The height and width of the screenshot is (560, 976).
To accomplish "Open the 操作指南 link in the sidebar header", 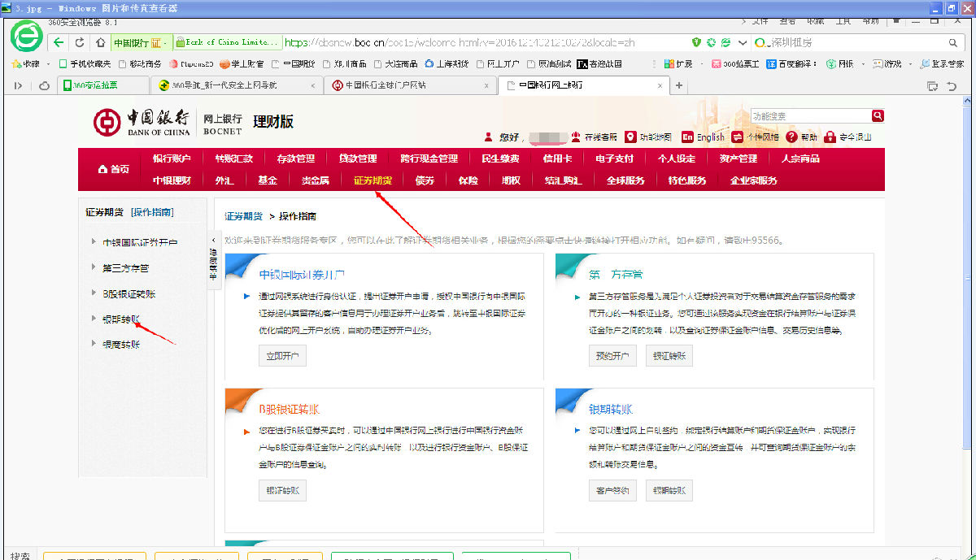I will (152, 212).
